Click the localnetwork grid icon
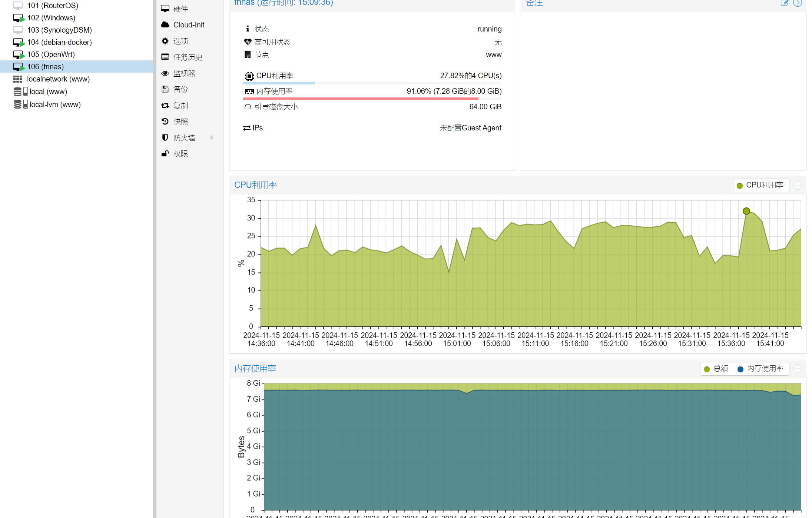The image size is (812, 518). pyautogui.click(x=17, y=79)
